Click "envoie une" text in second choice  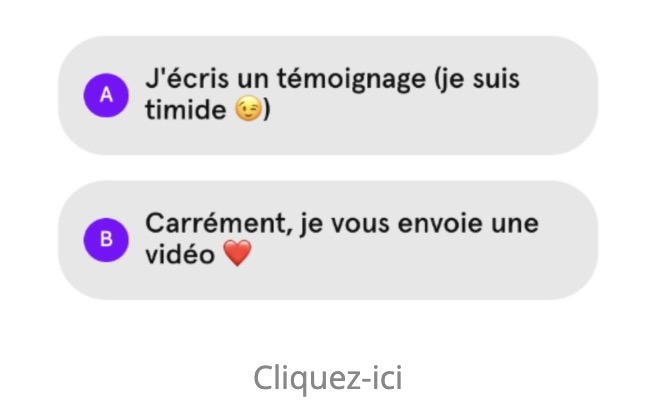(x=468, y=224)
